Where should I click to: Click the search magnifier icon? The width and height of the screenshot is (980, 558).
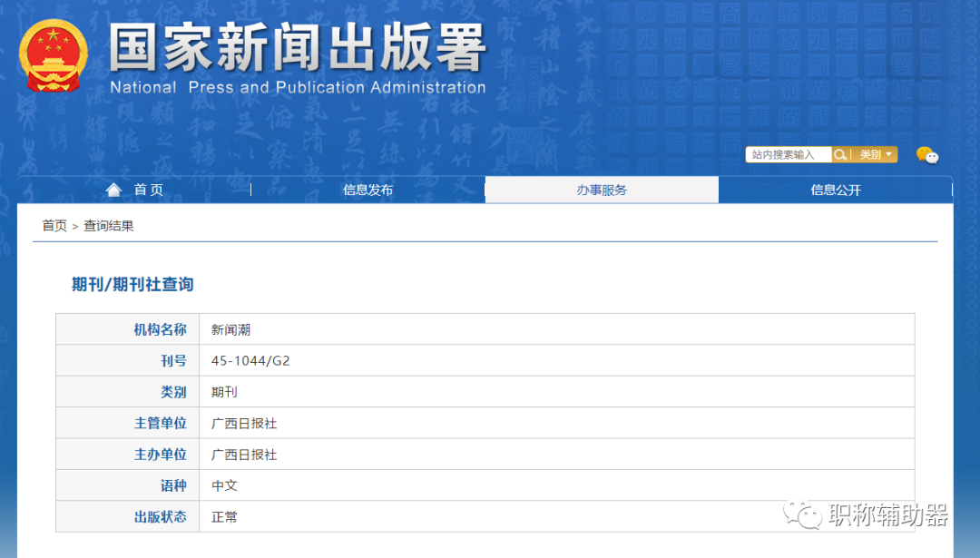(841, 154)
